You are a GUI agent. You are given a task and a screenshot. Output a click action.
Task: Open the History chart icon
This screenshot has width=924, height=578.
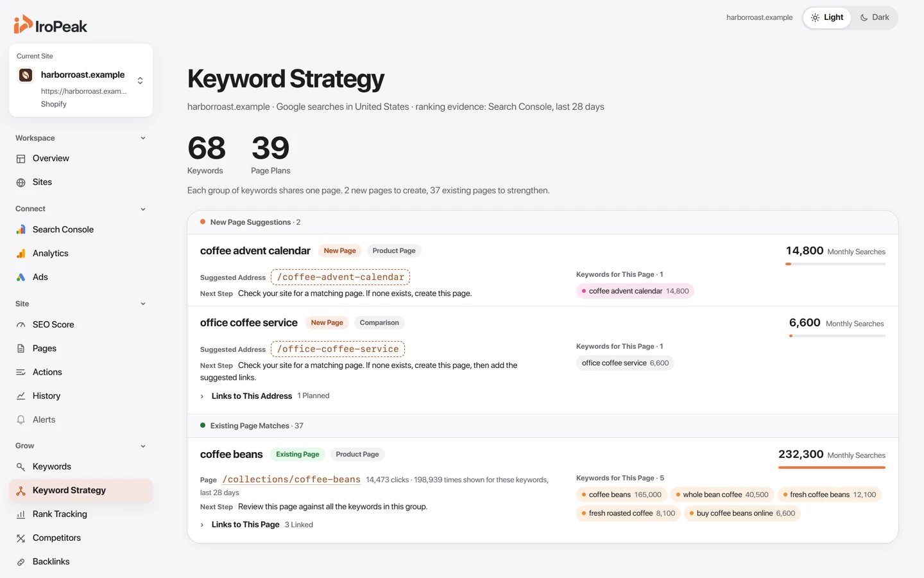coord(21,396)
